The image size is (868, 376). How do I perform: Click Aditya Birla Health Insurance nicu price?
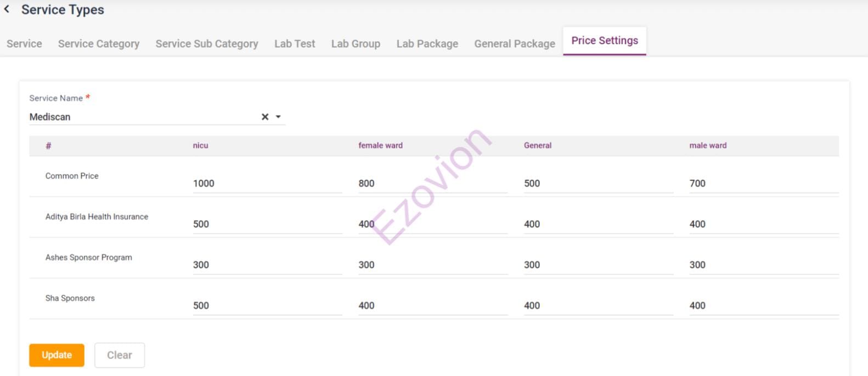point(267,224)
